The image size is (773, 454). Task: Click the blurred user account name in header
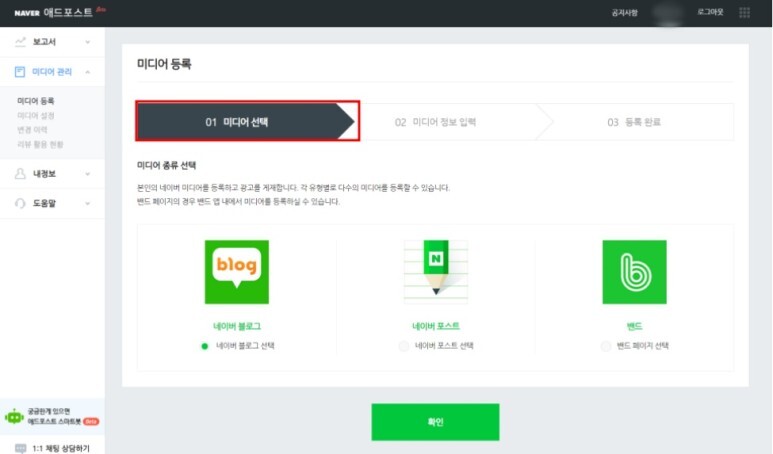(x=668, y=13)
